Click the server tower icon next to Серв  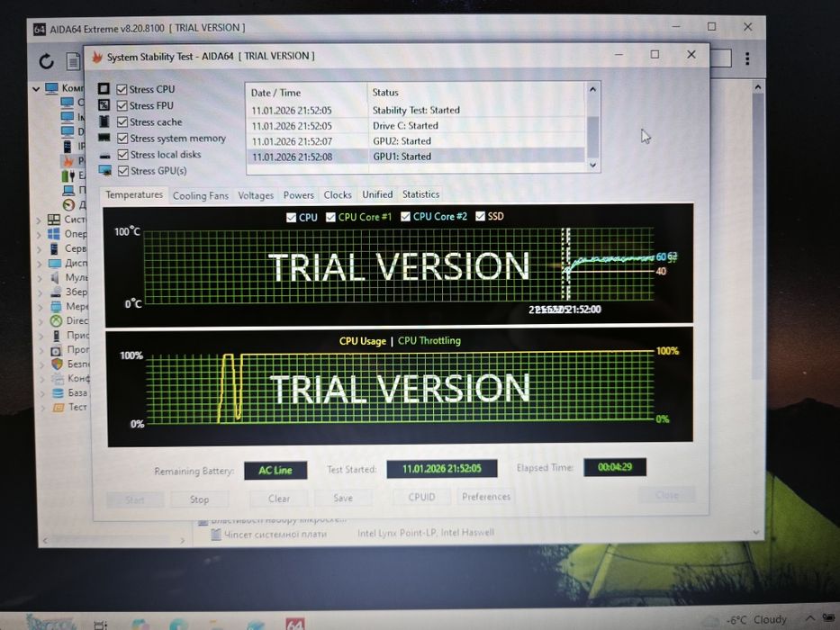coord(54,248)
